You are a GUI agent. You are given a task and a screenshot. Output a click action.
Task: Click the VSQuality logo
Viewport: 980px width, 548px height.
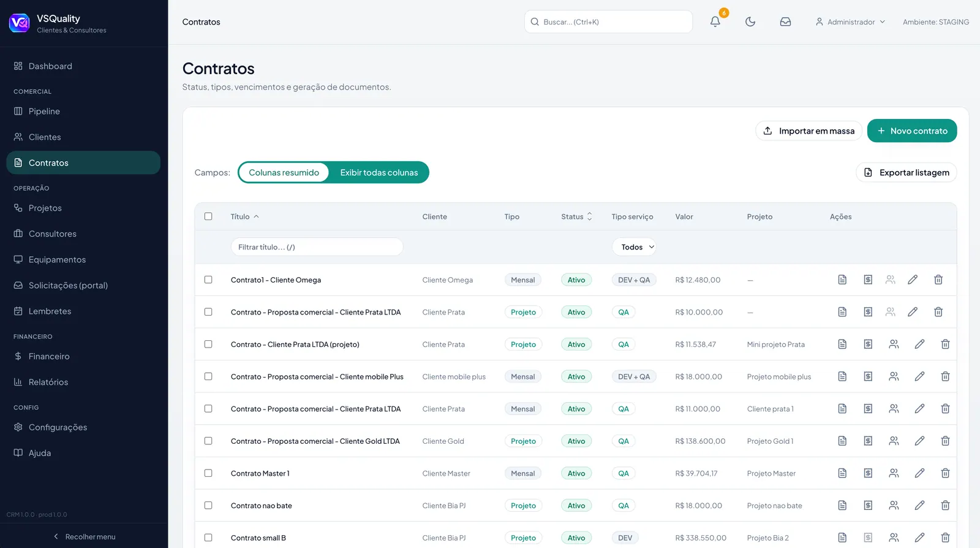[x=20, y=23]
